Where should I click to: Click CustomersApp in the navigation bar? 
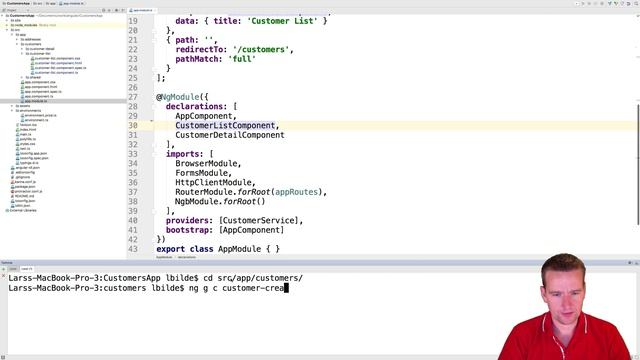point(16,3)
